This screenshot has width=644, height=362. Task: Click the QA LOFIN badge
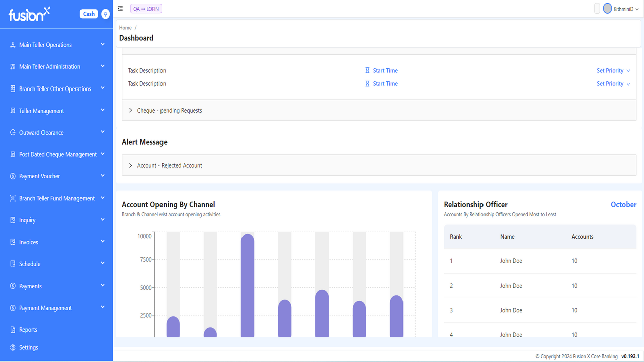pos(145,8)
